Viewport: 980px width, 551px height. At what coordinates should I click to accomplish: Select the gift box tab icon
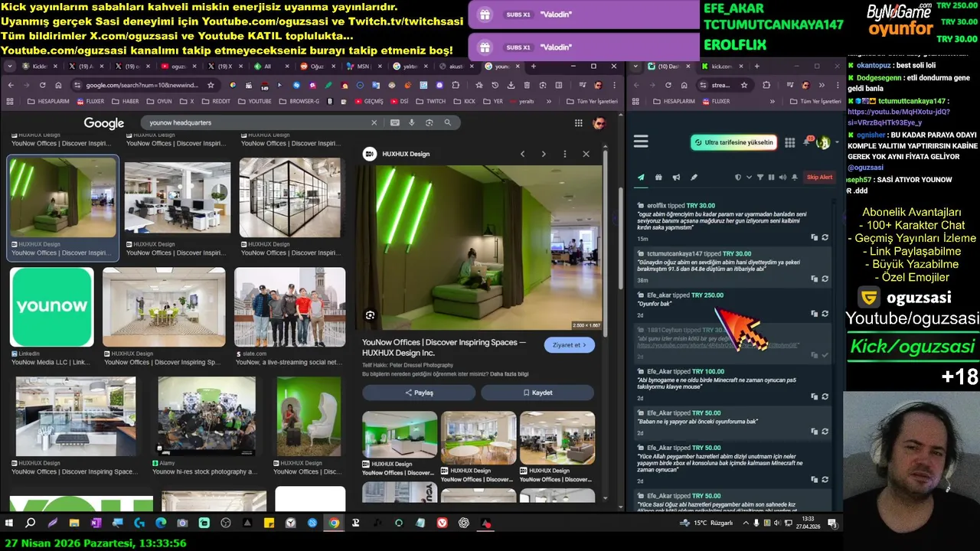pyautogui.click(x=658, y=178)
